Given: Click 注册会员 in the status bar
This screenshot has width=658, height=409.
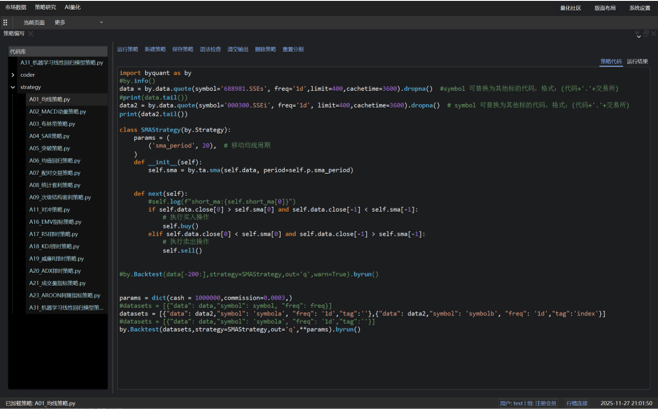Looking at the screenshot, I should coord(545,404).
